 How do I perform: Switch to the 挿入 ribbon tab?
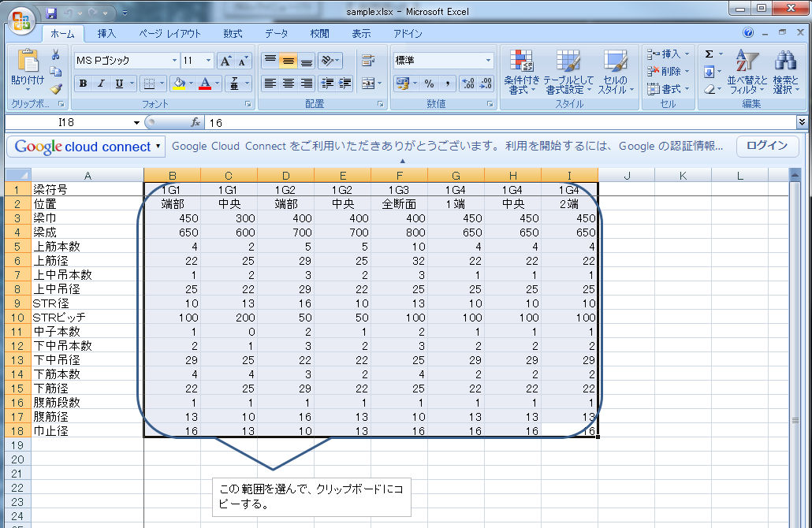coord(106,34)
